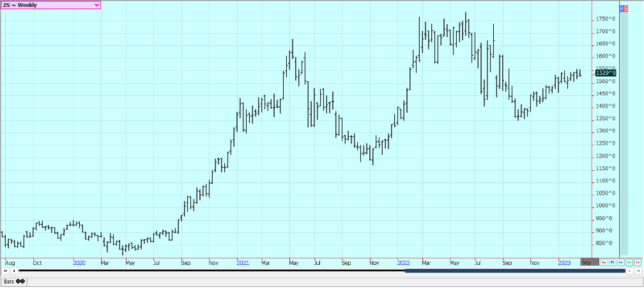Click the 1000^0 price axis label

(606, 205)
